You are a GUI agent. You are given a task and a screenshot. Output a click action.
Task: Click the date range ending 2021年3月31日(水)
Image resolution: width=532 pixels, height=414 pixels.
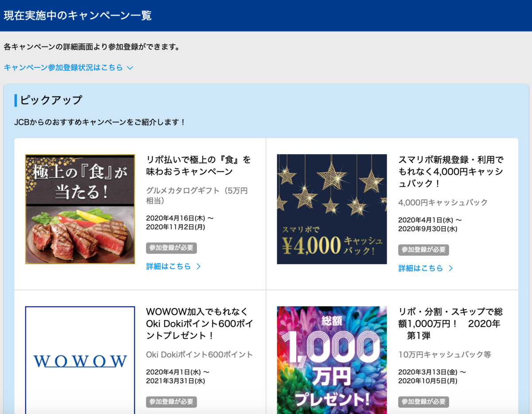coord(178,376)
